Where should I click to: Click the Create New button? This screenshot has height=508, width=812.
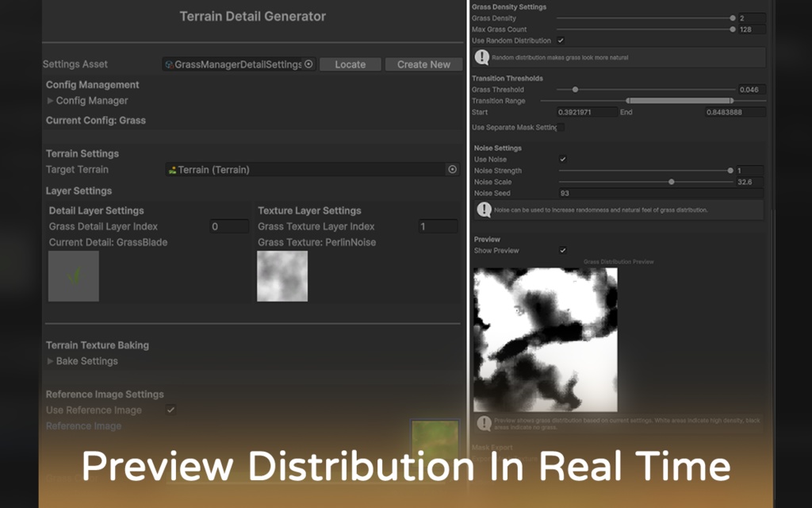click(x=423, y=64)
